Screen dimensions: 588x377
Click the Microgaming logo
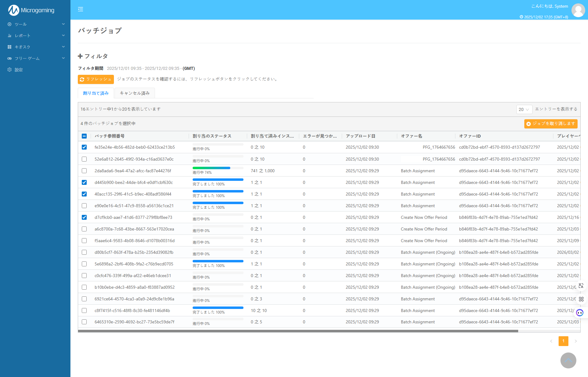point(31,10)
